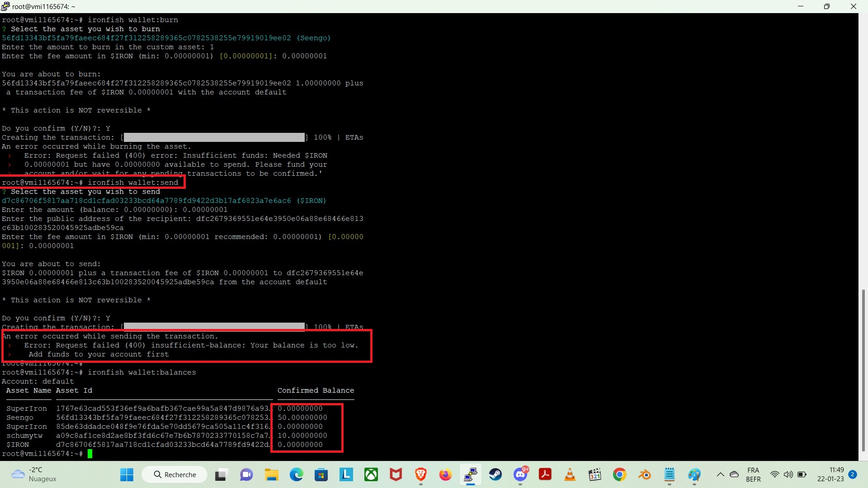Open Google Chrome
The width and height of the screenshot is (868, 488).
(619, 474)
